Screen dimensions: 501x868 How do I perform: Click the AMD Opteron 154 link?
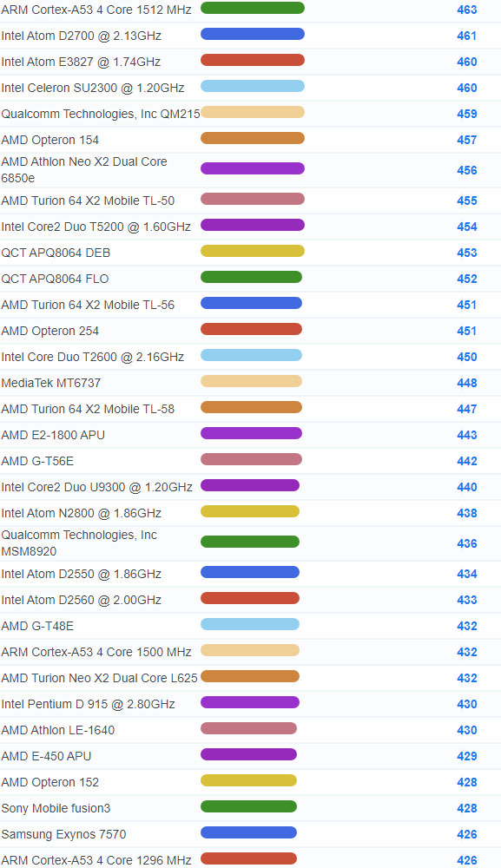49,140
